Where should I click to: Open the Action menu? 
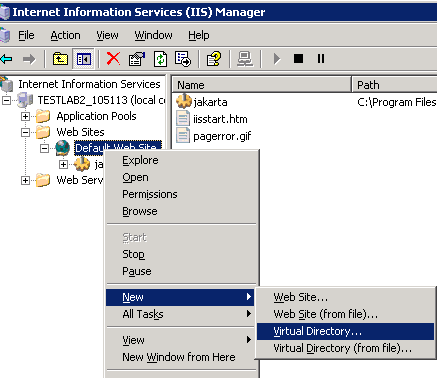65,35
